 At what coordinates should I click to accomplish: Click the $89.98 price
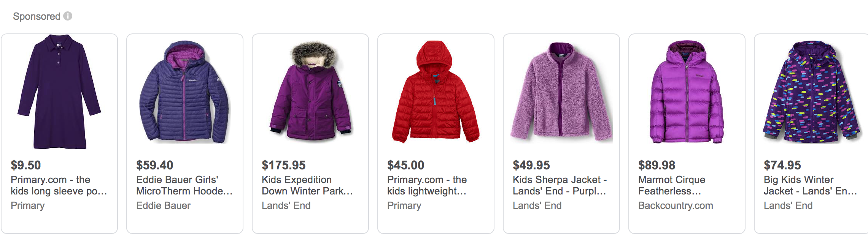pyautogui.click(x=657, y=165)
